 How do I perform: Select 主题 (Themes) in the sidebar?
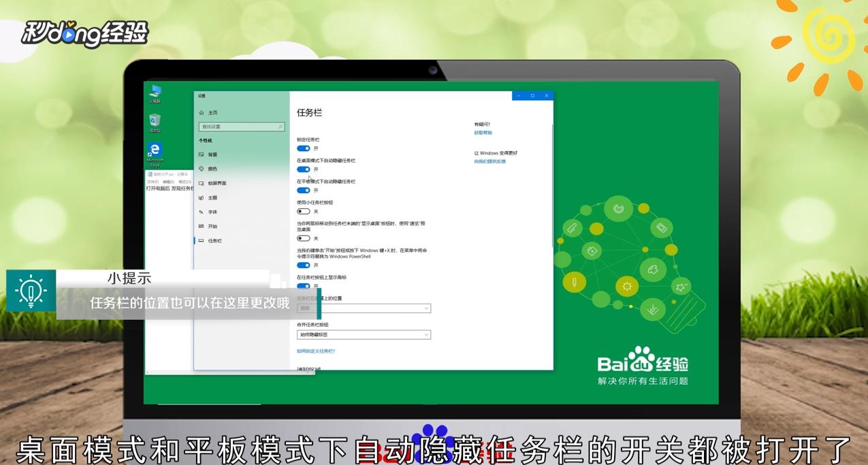pyautogui.click(x=211, y=196)
